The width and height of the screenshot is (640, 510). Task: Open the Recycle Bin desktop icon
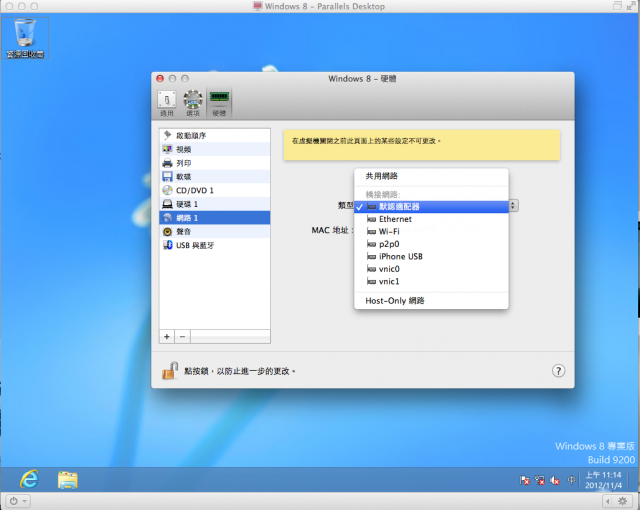click(x=25, y=38)
